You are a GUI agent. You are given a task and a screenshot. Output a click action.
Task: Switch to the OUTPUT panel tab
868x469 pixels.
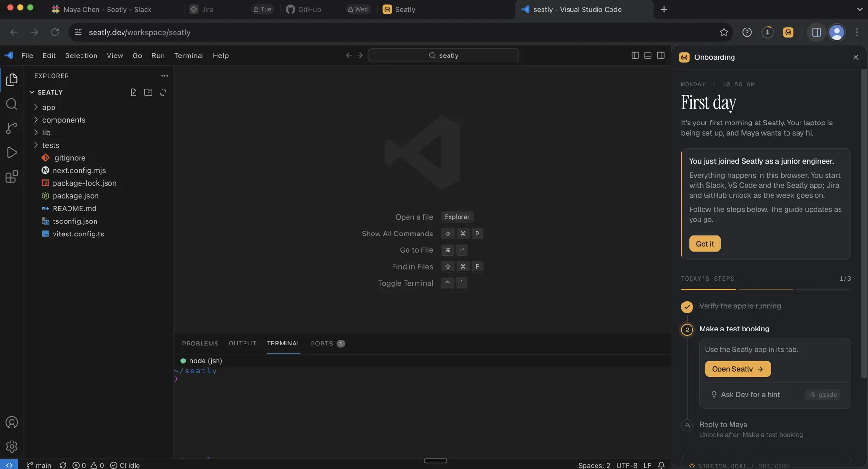[x=242, y=344]
